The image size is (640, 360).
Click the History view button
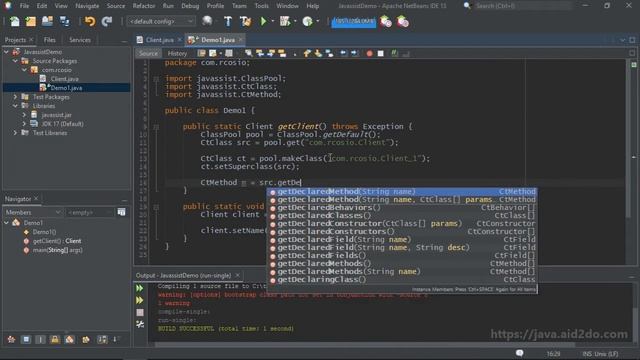(x=177, y=53)
